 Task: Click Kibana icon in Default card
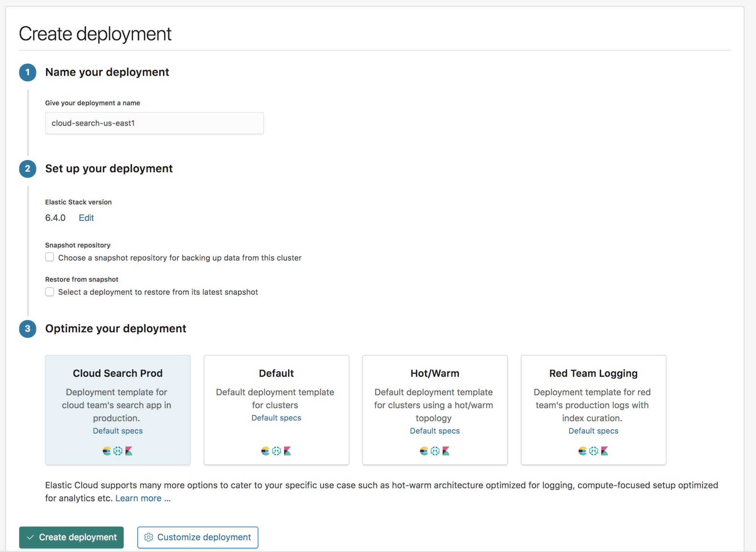click(287, 451)
